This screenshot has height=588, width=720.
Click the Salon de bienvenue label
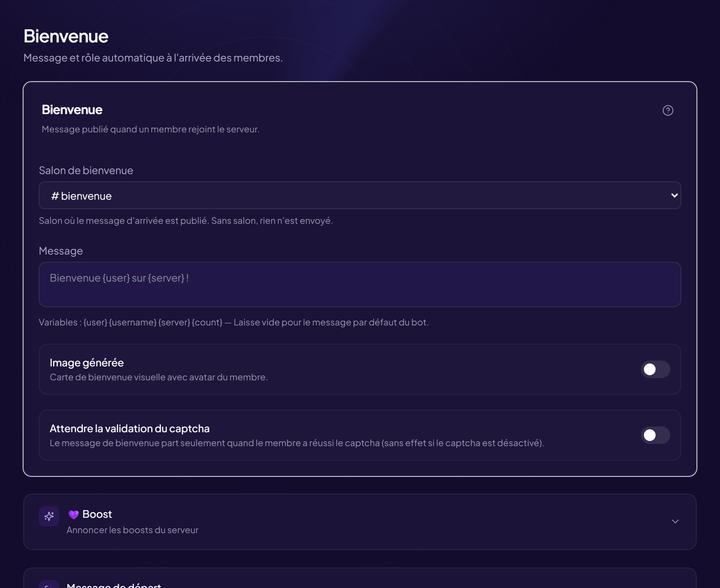coord(86,170)
